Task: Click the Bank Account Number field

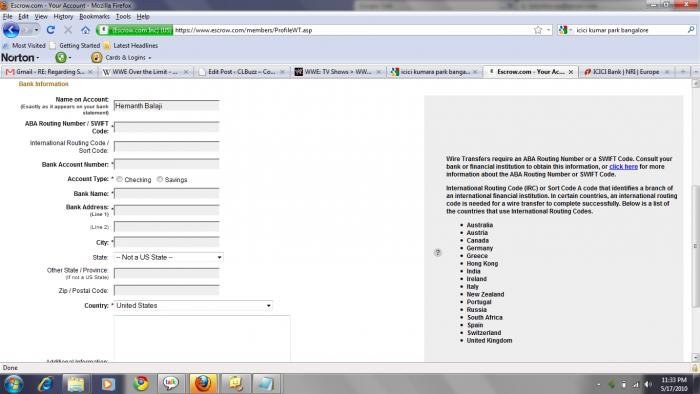Action: click(167, 164)
